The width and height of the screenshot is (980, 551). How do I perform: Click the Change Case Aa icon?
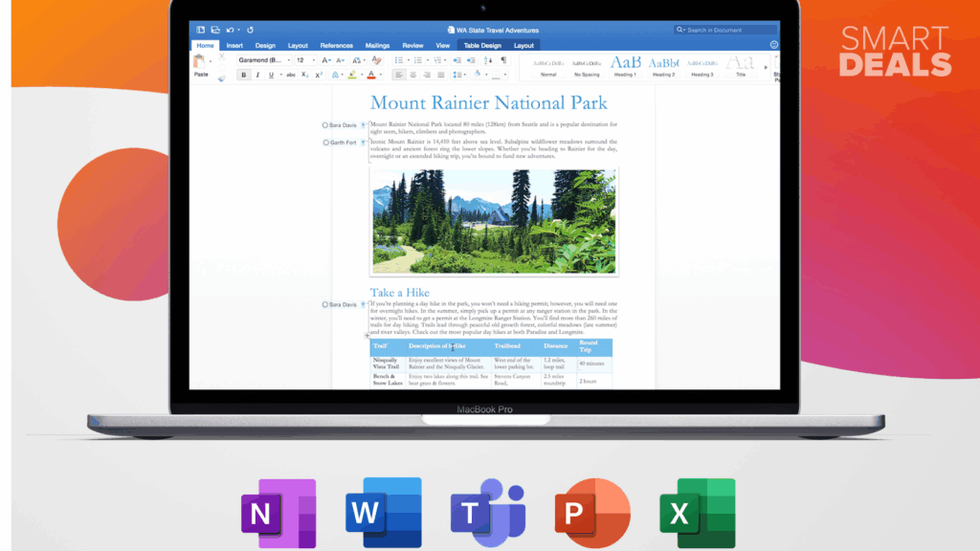[356, 60]
